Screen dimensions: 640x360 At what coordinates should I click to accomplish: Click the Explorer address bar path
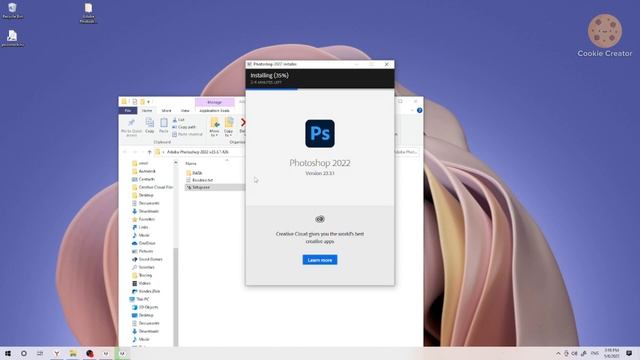pos(198,152)
